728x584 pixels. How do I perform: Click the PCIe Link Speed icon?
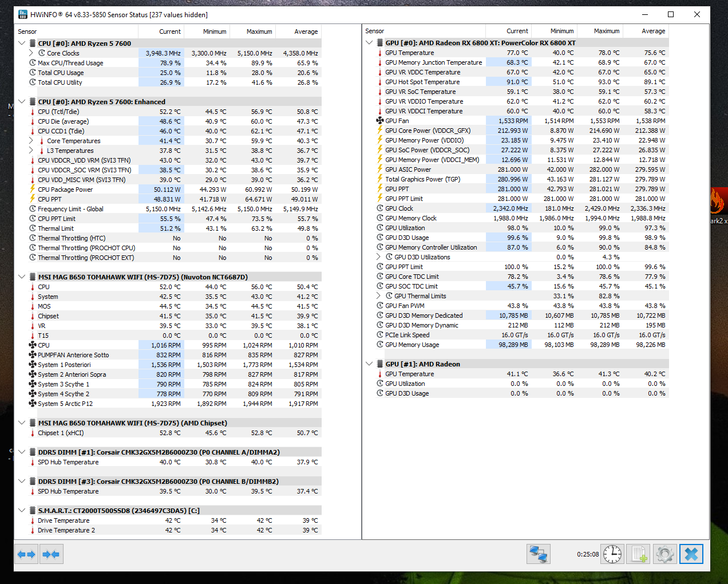(379, 335)
